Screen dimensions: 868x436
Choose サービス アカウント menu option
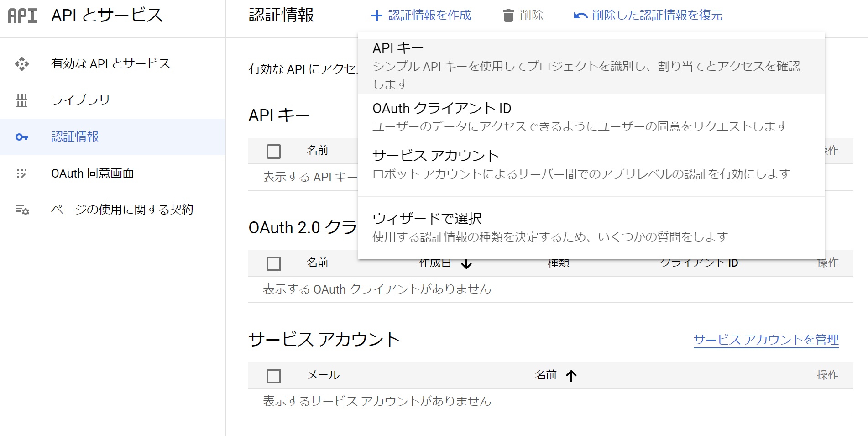pyautogui.click(x=591, y=165)
